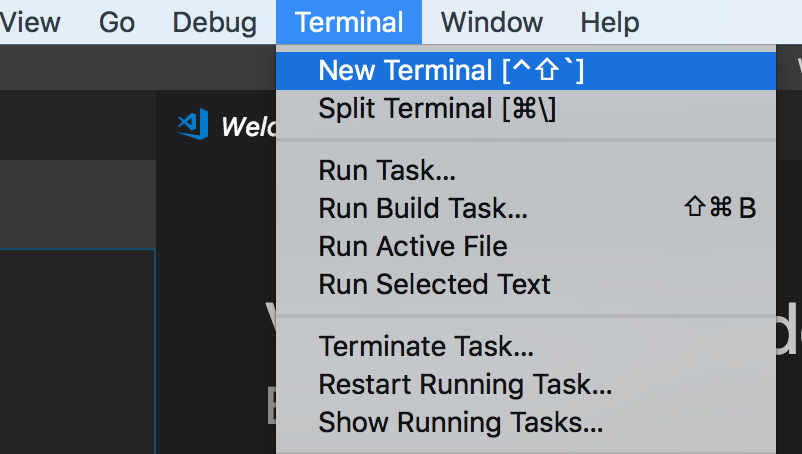Choose the Run Selected Text option
Viewport: 802px width, 454px height.
coord(434,284)
